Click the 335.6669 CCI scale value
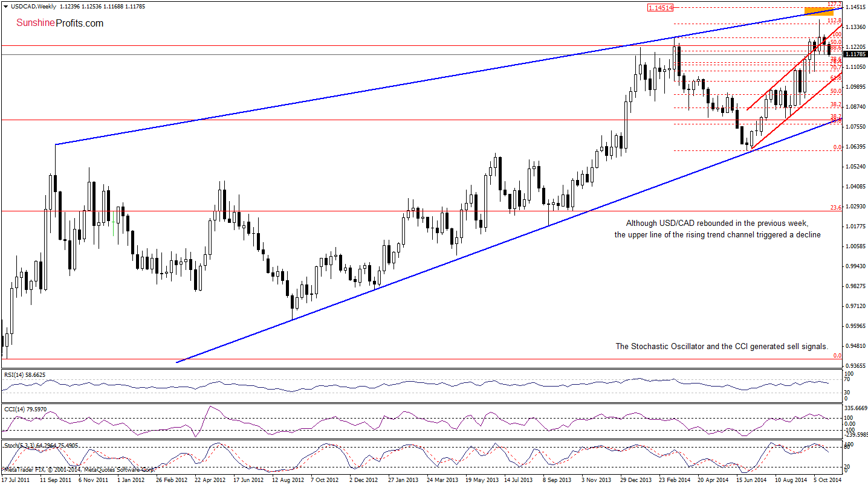868x485 pixels. click(x=857, y=408)
